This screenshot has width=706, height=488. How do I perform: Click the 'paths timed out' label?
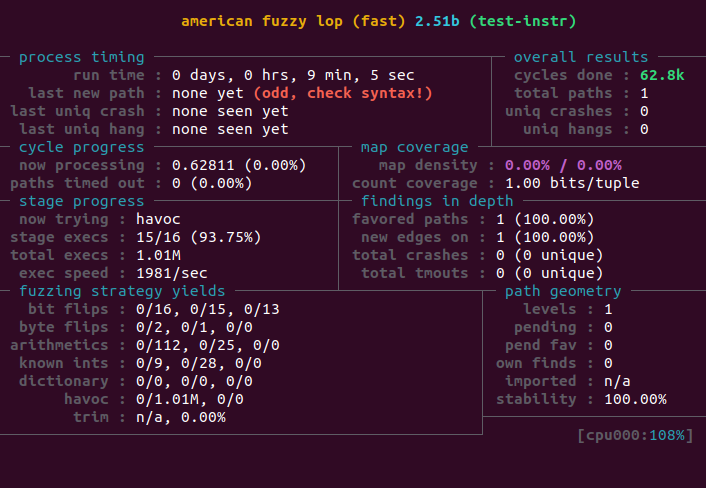click(x=77, y=183)
